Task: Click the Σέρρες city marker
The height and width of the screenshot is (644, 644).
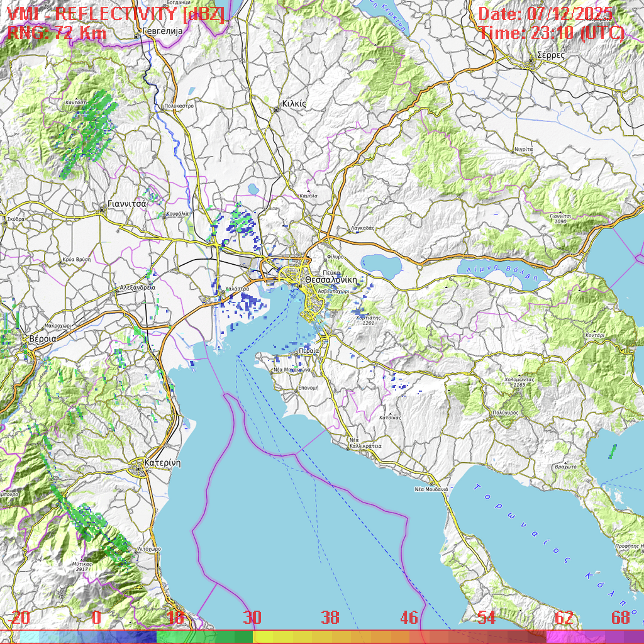Action: 531,61
